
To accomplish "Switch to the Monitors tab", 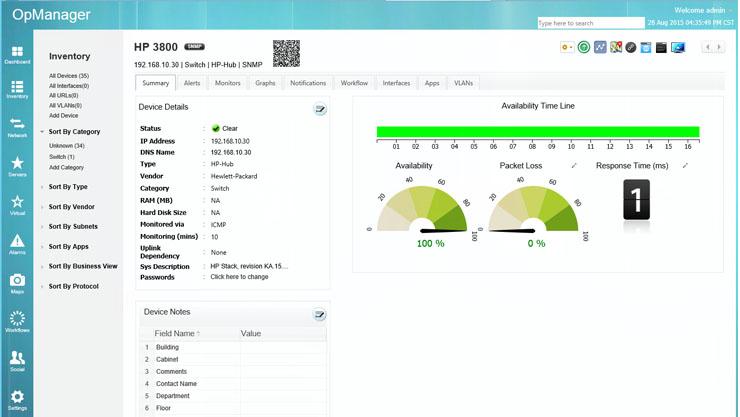I will 227,83.
